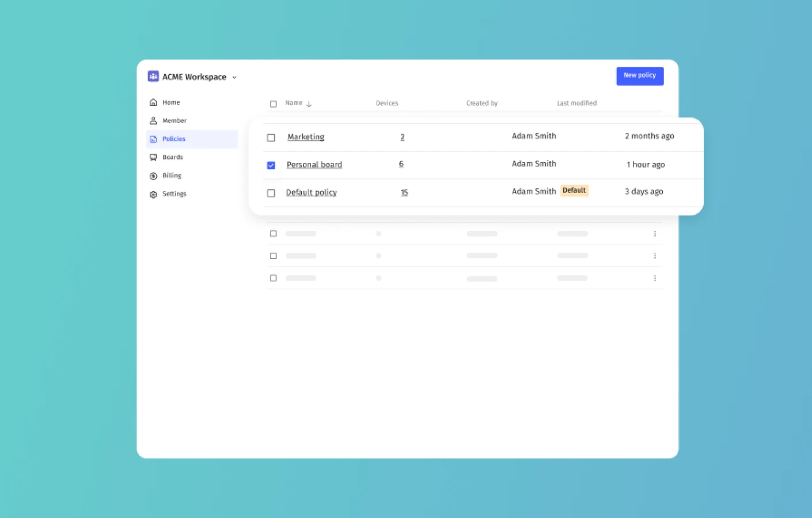The image size is (812, 518).
Task: Click the Billing dollar icon
Action: pos(153,176)
